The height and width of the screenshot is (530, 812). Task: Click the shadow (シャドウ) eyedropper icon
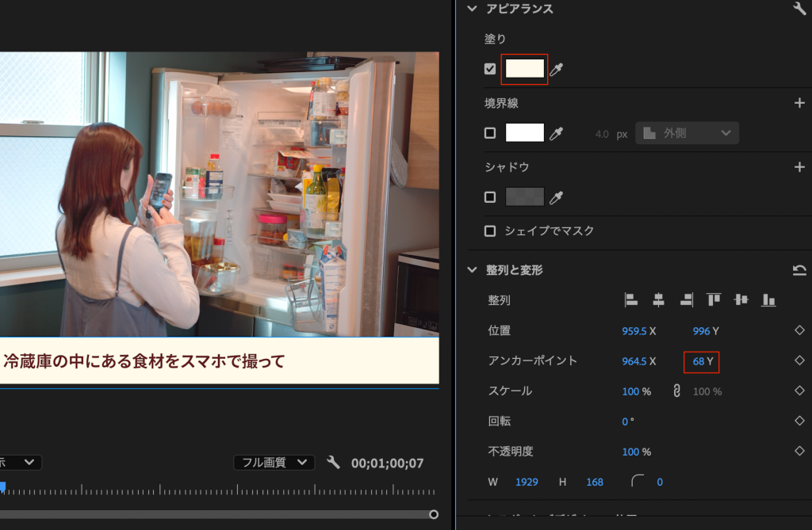pyautogui.click(x=557, y=197)
